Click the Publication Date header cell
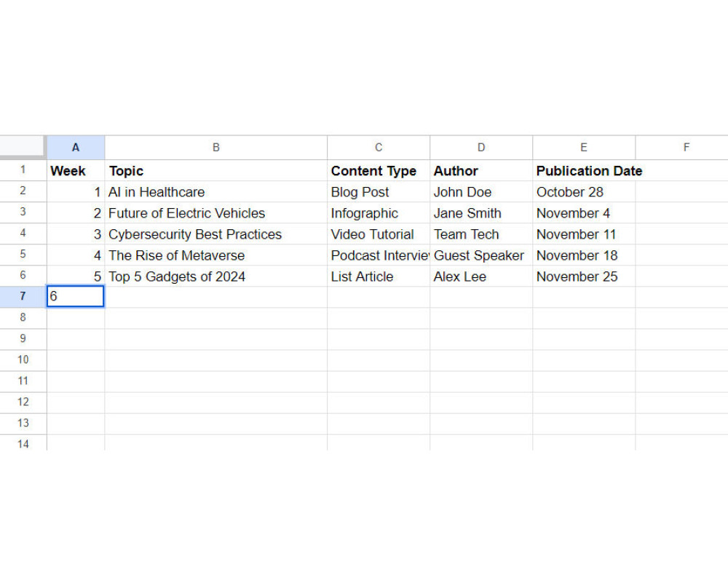This screenshot has height=582, width=728. (x=584, y=170)
